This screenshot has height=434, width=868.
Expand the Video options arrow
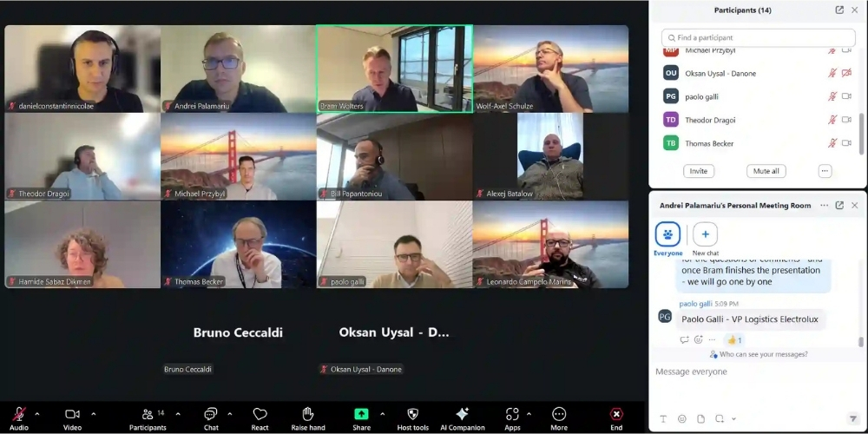(x=94, y=414)
